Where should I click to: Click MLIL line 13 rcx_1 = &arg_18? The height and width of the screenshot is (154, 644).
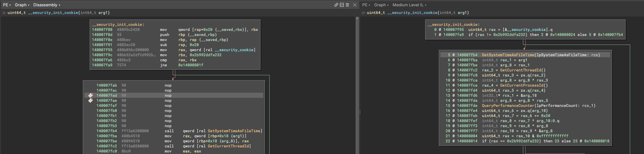[509, 95]
